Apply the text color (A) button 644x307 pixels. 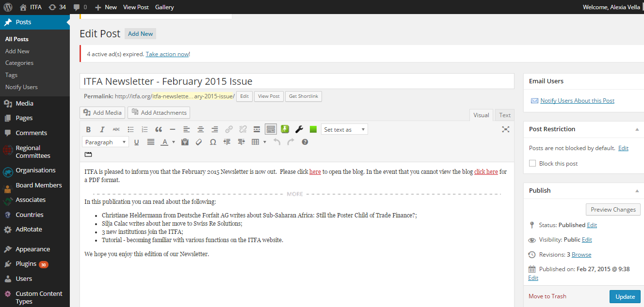[164, 142]
